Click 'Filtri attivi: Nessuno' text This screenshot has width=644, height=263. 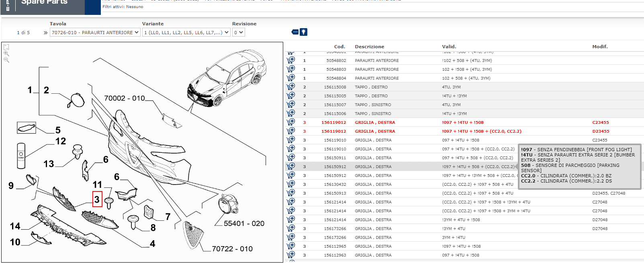(123, 7)
